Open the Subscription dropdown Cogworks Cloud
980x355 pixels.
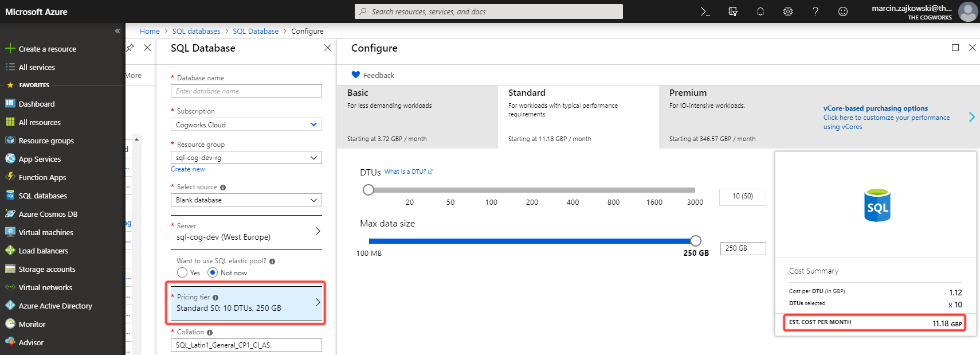click(246, 124)
